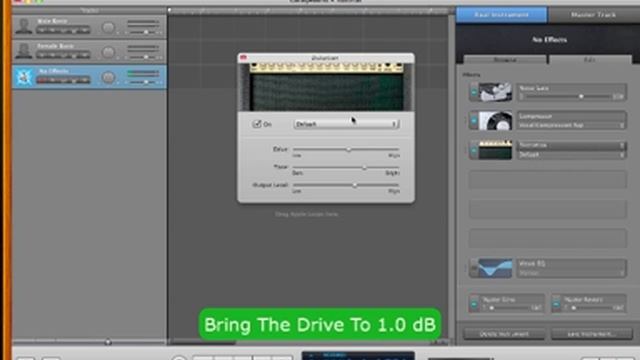Click the "No Effects" instrument title

[x=549, y=40]
